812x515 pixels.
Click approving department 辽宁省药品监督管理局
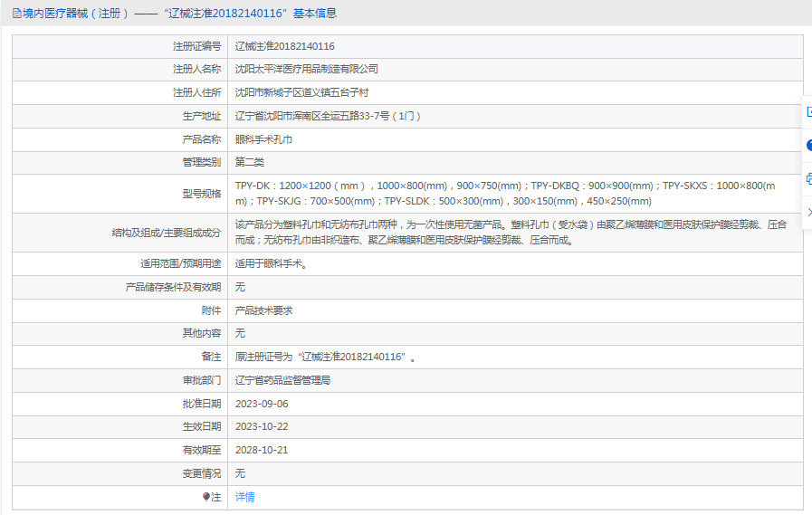282,380
